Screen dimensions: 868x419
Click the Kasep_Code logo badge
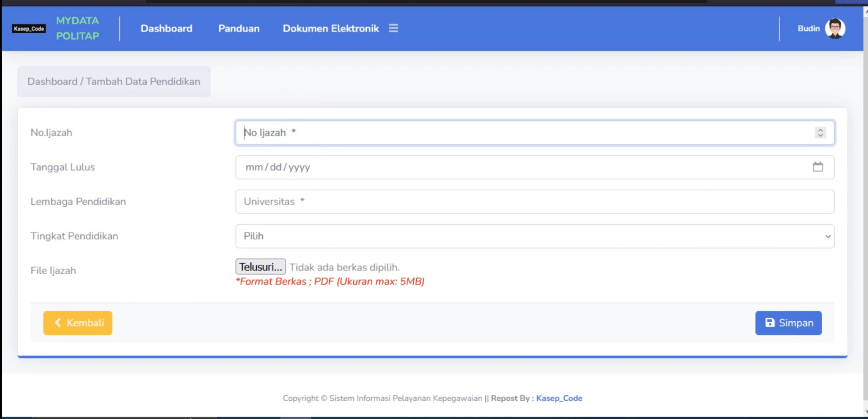pos(29,29)
